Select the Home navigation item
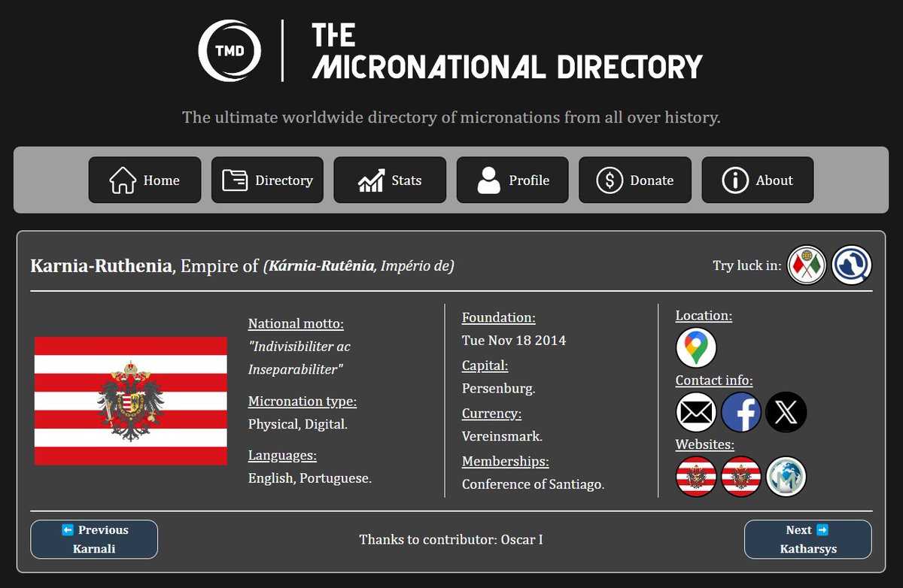903x588 pixels. tap(144, 180)
